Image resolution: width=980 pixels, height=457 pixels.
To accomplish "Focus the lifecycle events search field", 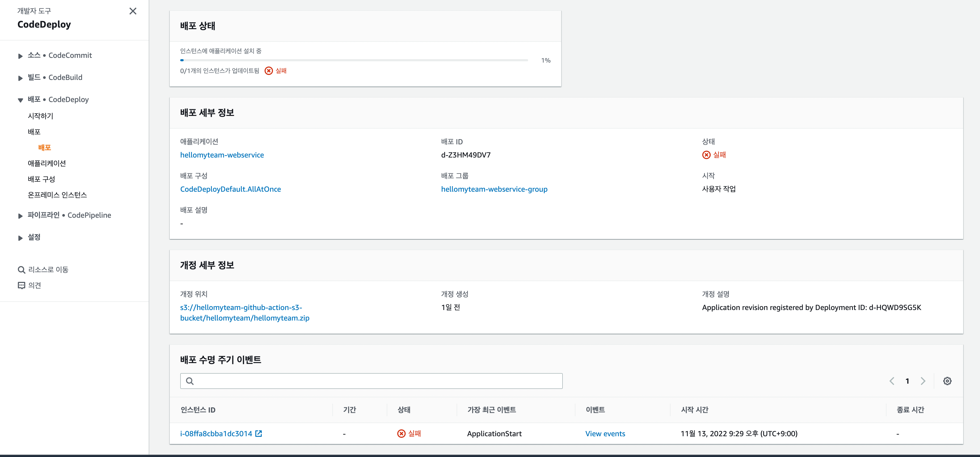I will point(377,381).
